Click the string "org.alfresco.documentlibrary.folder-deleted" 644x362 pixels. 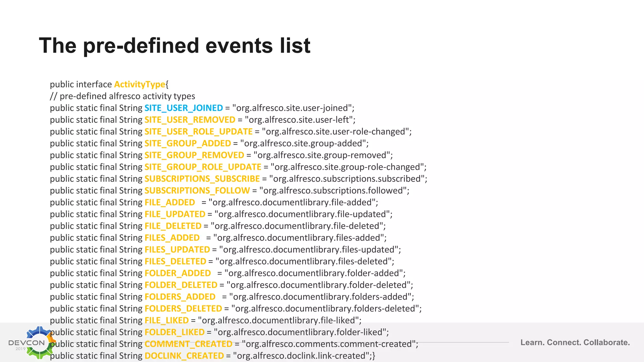[x=319, y=285]
